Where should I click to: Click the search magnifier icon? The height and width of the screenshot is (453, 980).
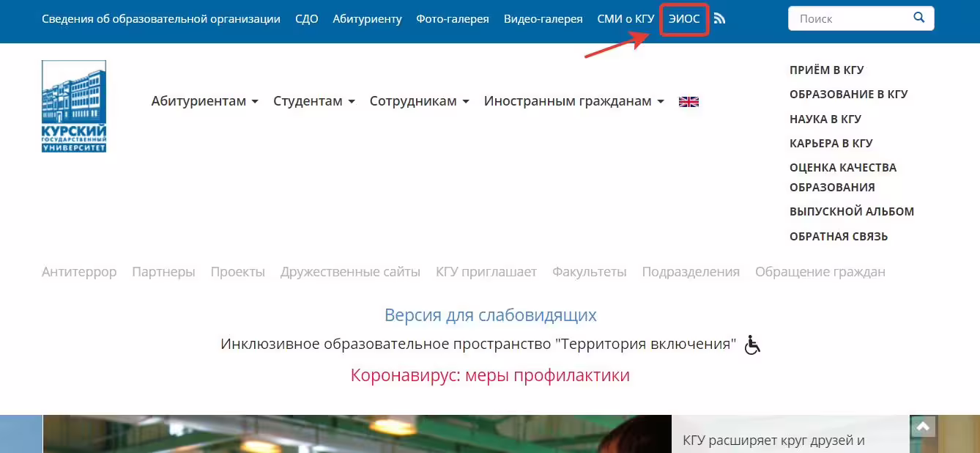(x=919, y=18)
